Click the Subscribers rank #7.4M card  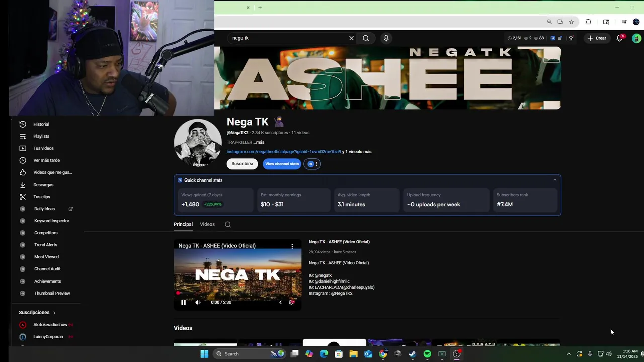pos(525,200)
